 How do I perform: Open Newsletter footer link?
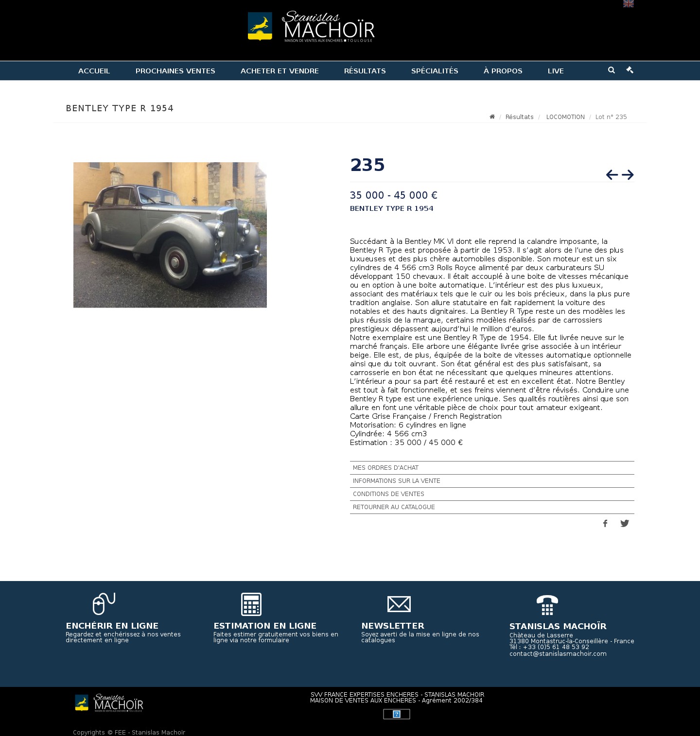click(x=393, y=626)
